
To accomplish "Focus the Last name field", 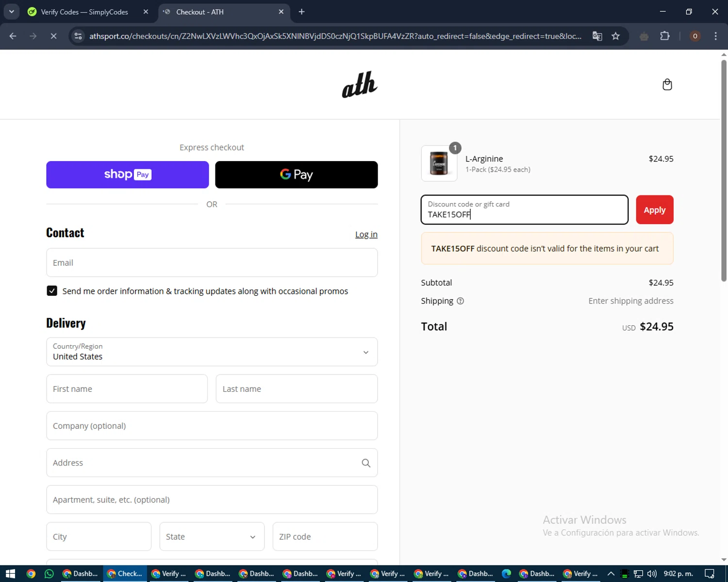I will [x=297, y=388].
